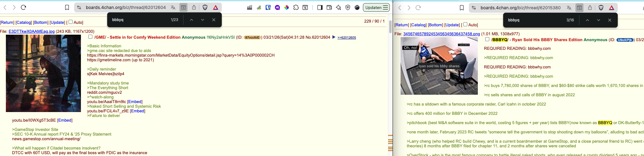
Task: Find next bbbyq match in left window
Action: 203,20
